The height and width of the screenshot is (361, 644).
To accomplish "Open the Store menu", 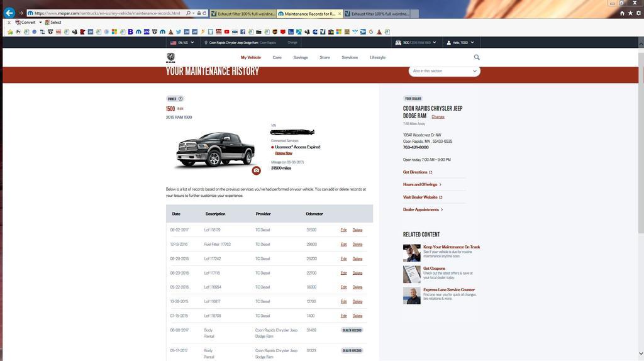I will [325, 57].
